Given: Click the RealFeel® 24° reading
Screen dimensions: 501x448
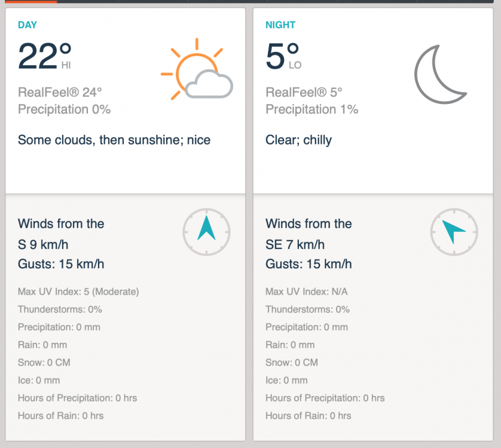Looking at the screenshot, I should tap(60, 93).
